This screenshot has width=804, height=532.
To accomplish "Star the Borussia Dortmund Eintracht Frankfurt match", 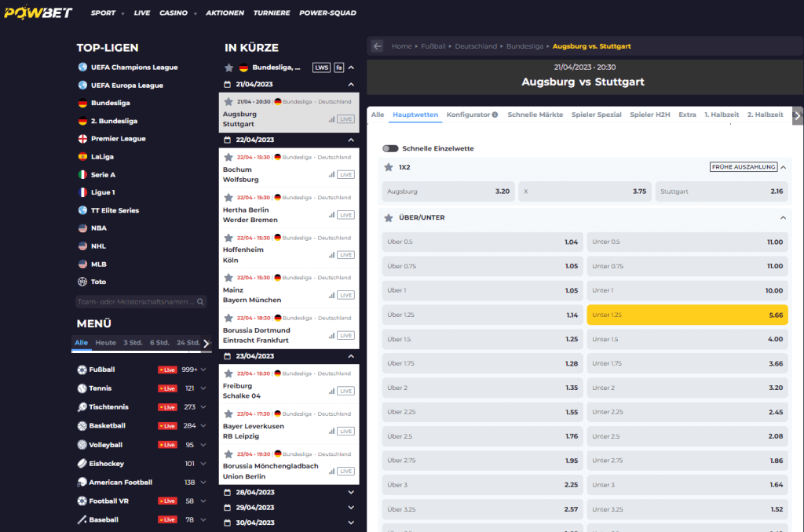I will point(228,319).
